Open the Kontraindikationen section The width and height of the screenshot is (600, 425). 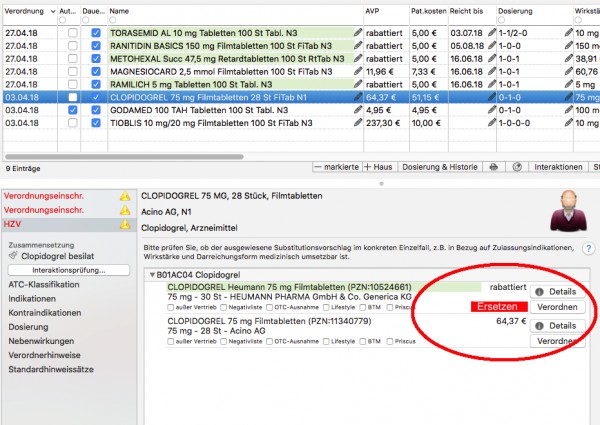[x=45, y=313]
